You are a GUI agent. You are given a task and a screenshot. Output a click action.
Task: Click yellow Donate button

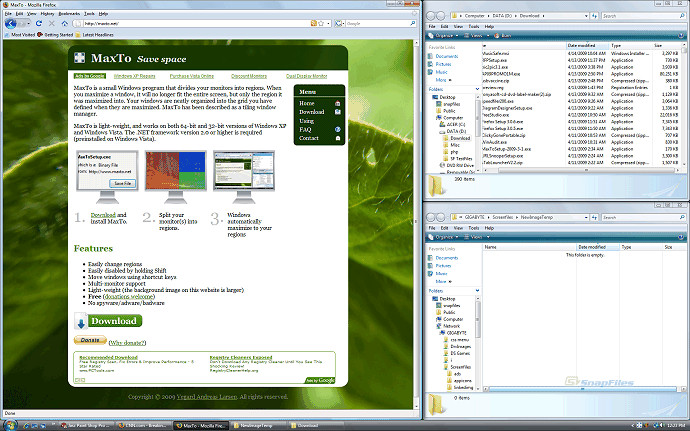click(90, 340)
